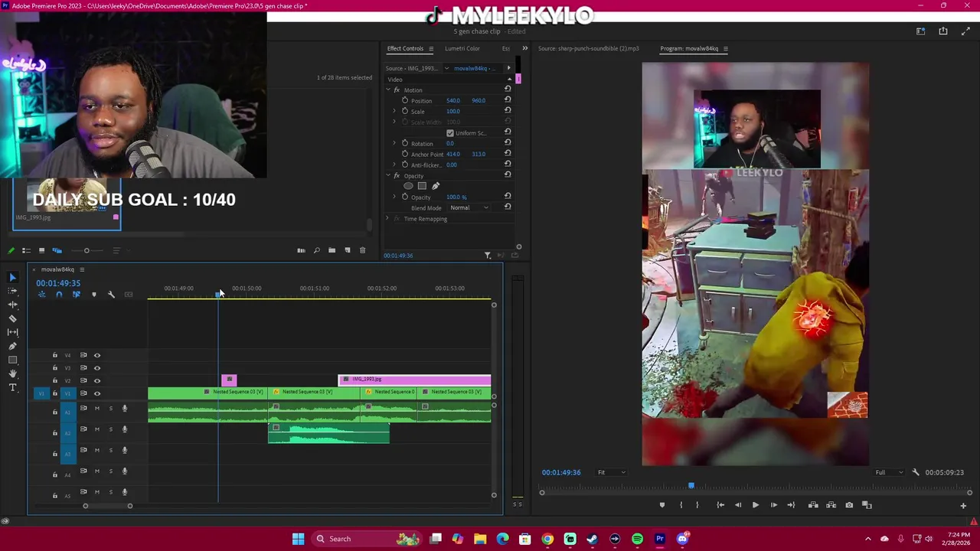The image size is (980, 551).
Task: Toggle visibility eye of track V4
Action: click(x=97, y=355)
